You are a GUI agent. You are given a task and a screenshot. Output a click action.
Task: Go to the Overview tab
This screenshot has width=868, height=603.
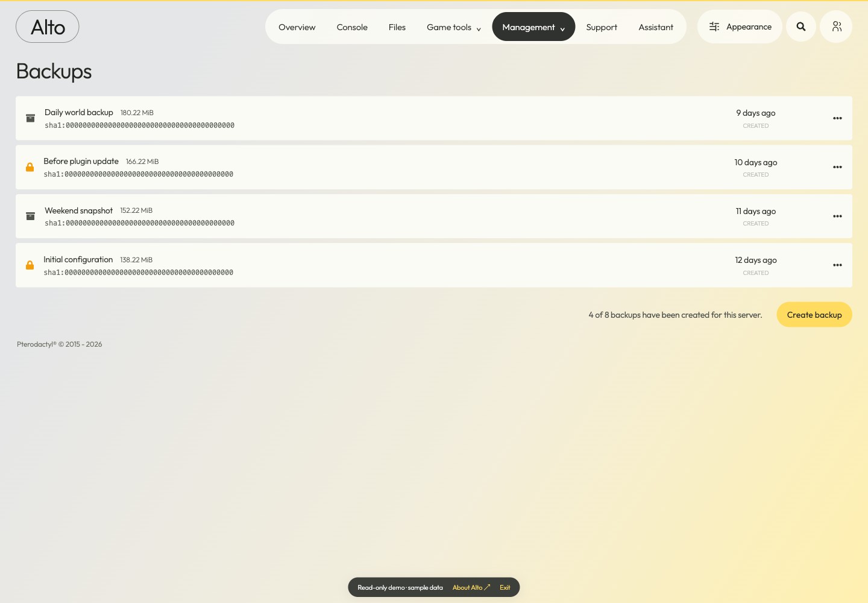[x=297, y=27]
